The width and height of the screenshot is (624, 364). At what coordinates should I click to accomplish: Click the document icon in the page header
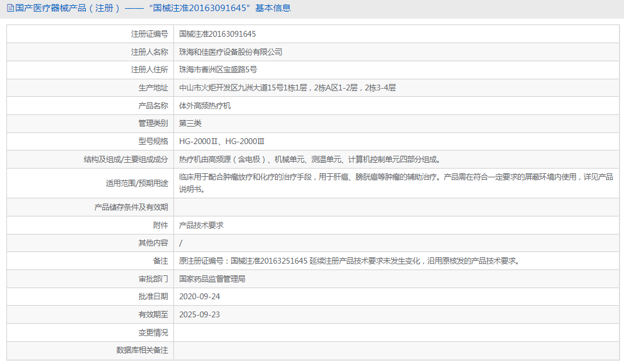(x=11, y=8)
